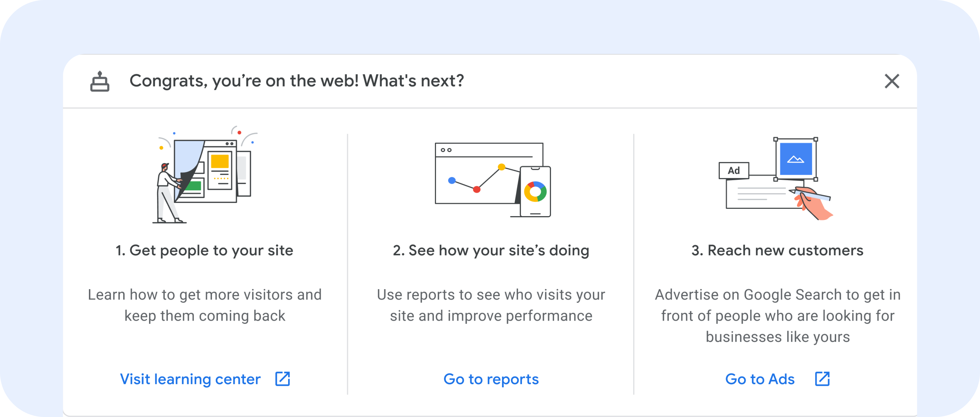Open Visit learning center link

pos(190,379)
